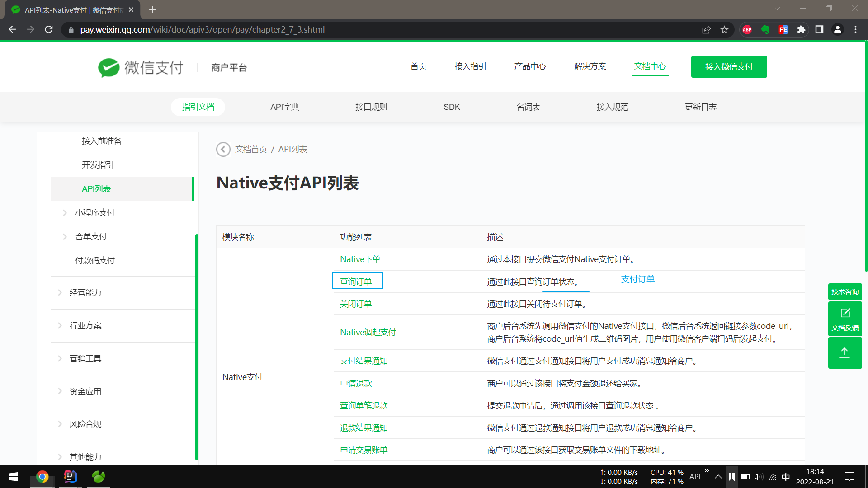This screenshot has width=868, height=488.
Task: Select the 接入指引 navigation item
Action: pyautogui.click(x=470, y=66)
